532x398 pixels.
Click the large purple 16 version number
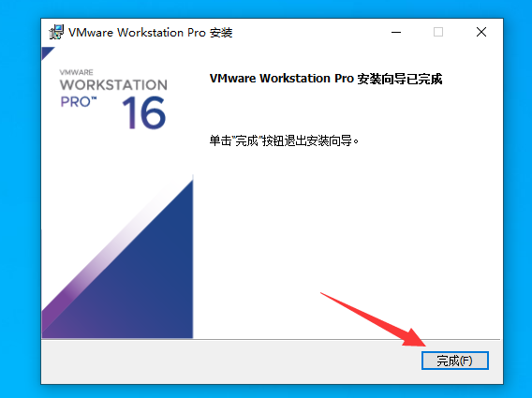[144, 112]
